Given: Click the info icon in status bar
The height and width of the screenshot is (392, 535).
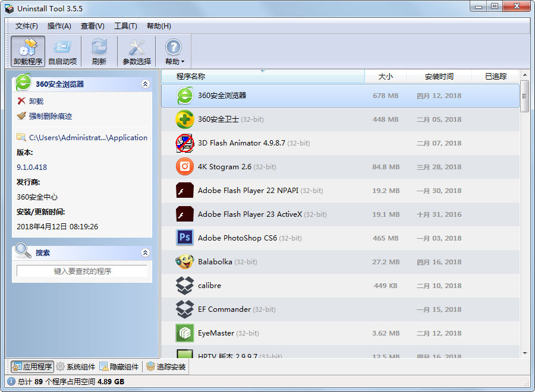Looking at the screenshot, I should pos(11,381).
